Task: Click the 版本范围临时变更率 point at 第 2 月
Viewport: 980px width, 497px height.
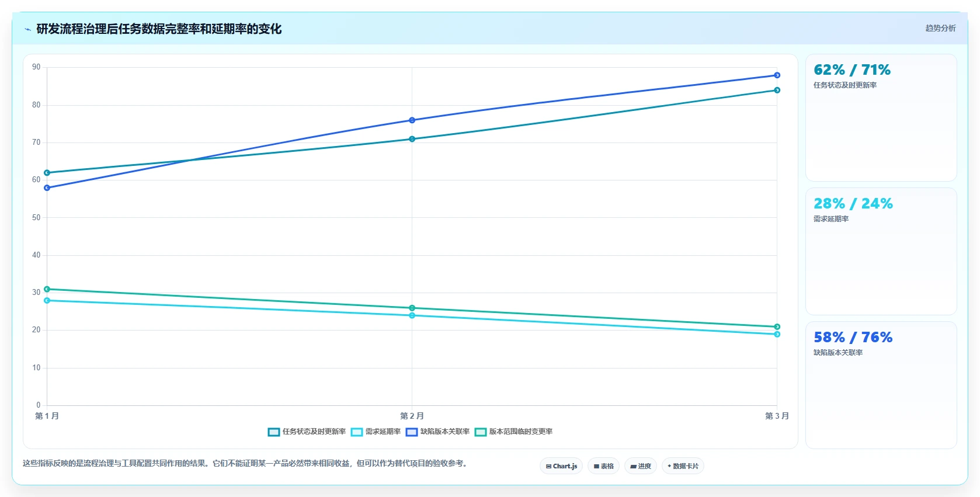Action: pos(412,308)
